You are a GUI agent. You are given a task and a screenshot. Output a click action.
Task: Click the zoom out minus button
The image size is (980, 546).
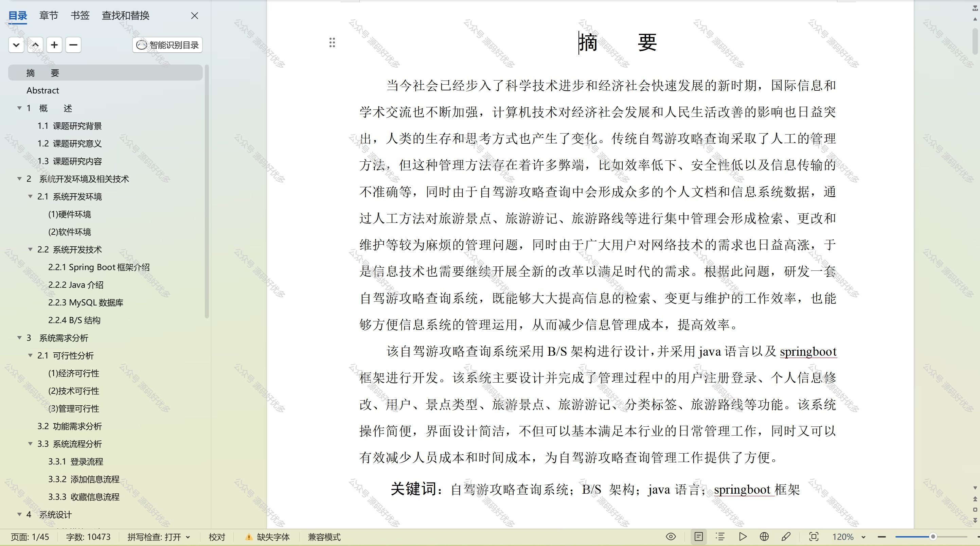click(882, 537)
